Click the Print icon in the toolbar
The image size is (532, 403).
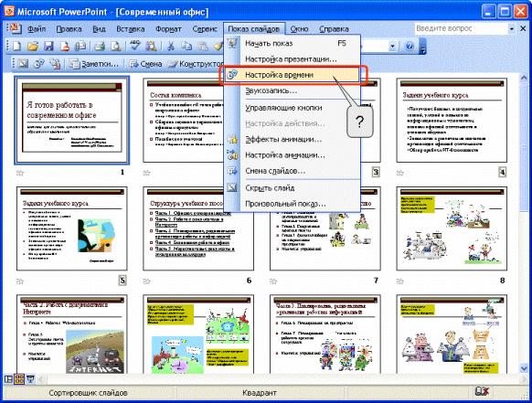point(100,46)
